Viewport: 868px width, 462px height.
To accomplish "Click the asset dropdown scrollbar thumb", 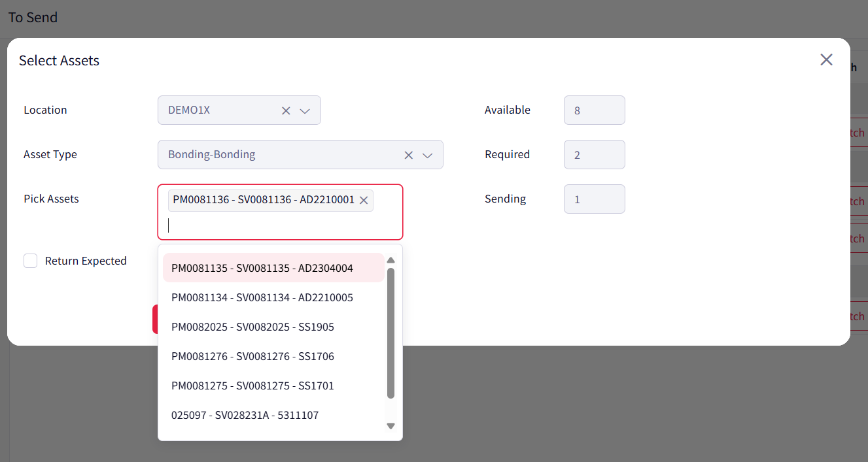I will click(391, 333).
